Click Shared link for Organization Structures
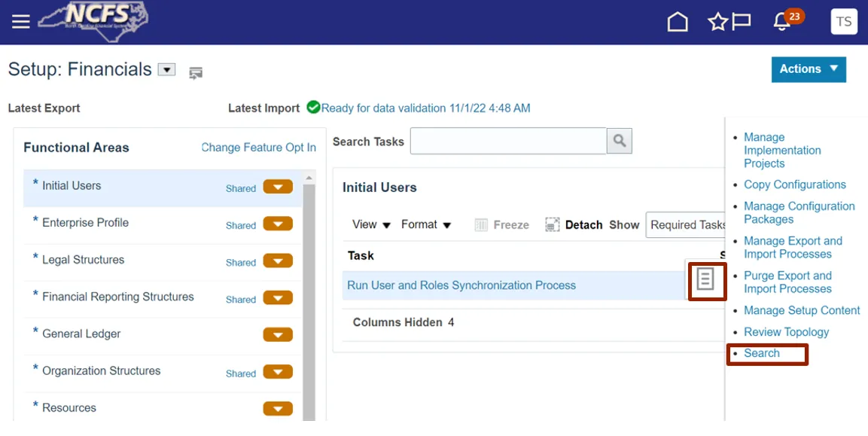The width and height of the screenshot is (868, 436). (241, 374)
